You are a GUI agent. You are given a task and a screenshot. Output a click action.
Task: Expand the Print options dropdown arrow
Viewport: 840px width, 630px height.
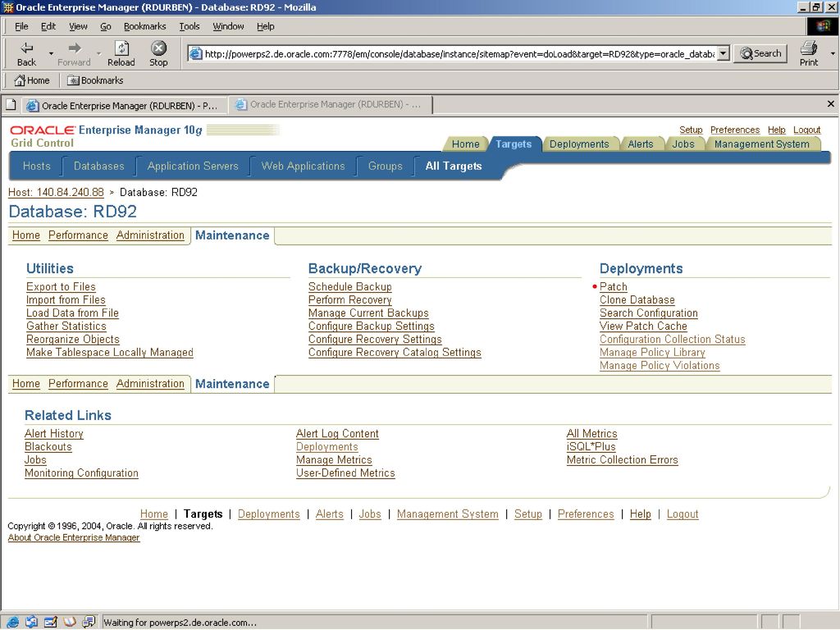click(x=833, y=53)
